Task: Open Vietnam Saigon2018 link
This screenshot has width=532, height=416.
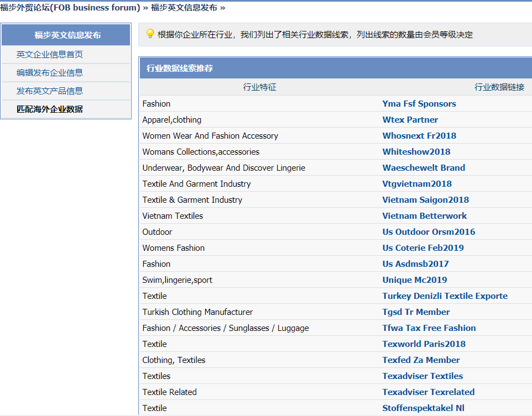Action: click(425, 199)
